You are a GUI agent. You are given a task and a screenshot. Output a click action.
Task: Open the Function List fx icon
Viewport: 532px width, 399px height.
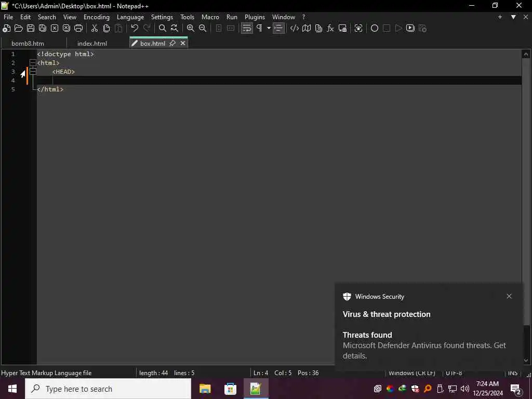click(330, 29)
